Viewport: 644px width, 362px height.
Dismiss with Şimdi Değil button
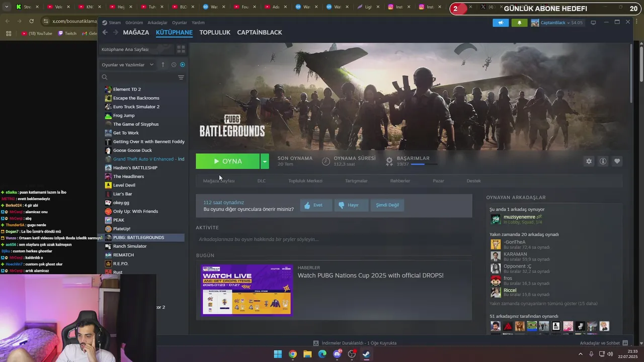[x=387, y=205]
